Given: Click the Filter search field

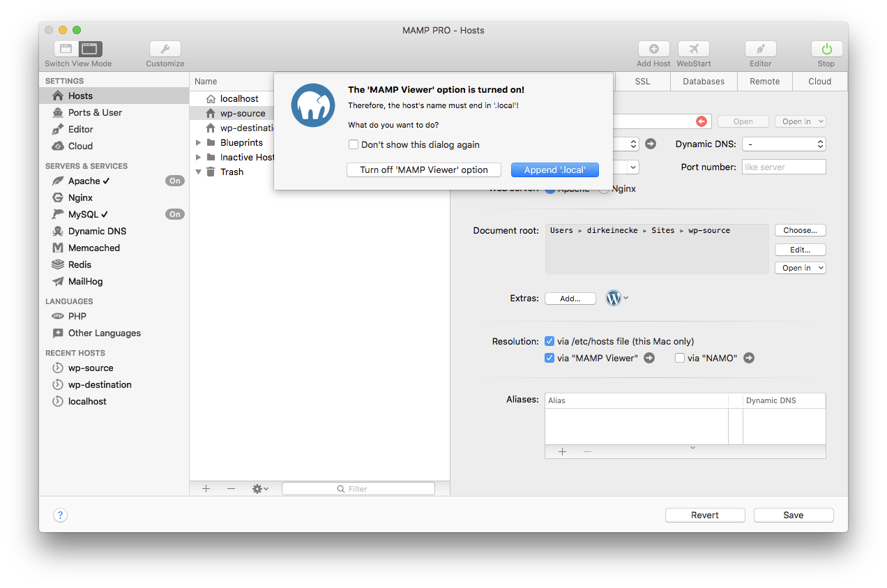Looking at the screenshot, I should tap(358, 489).
